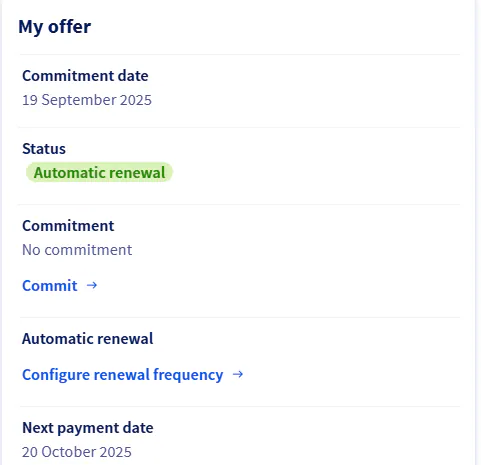
Task: Open Configure renewal frequency link
Action: click(x=133, y=375)
